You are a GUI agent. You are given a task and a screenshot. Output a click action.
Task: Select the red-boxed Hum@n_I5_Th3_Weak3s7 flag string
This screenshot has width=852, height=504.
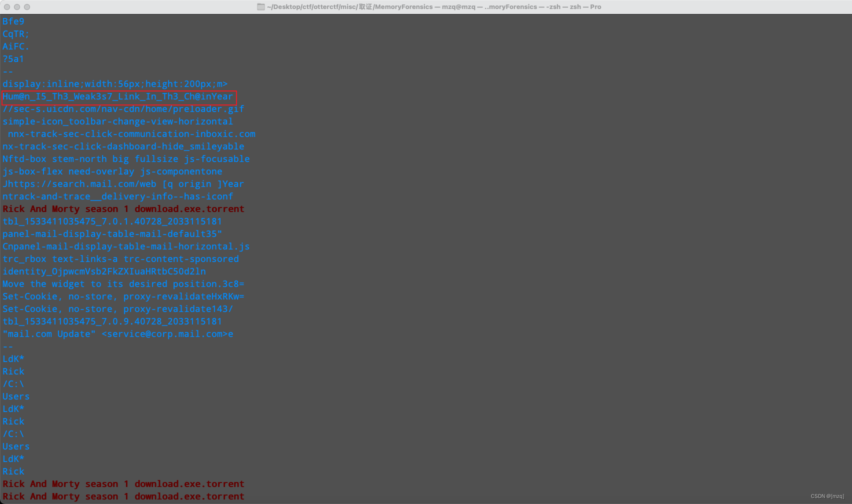coord(118,96)
